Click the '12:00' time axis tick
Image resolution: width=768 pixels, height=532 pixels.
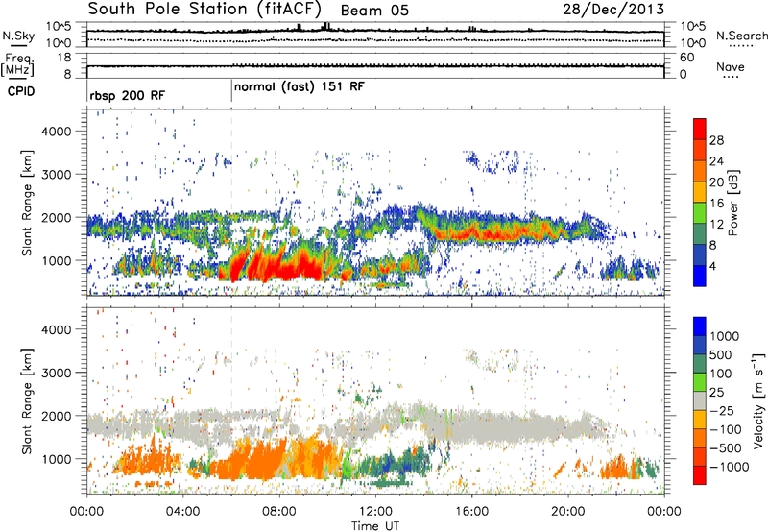375,512
